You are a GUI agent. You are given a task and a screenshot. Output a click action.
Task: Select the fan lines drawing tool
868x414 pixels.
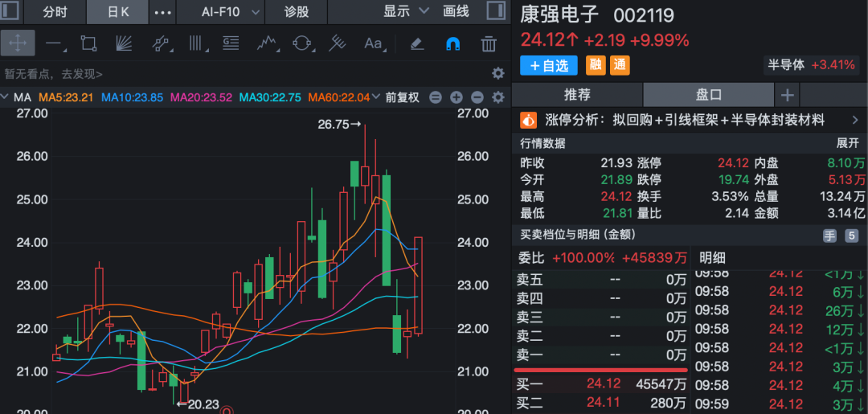coord(124,43)
